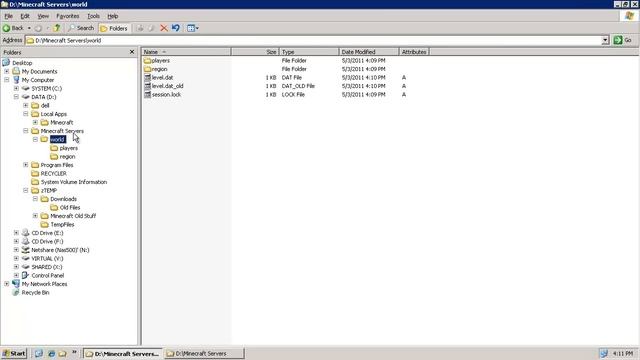640x360 pixels.
Task: Toggle the Folders pane button
Action: point(114,28)
